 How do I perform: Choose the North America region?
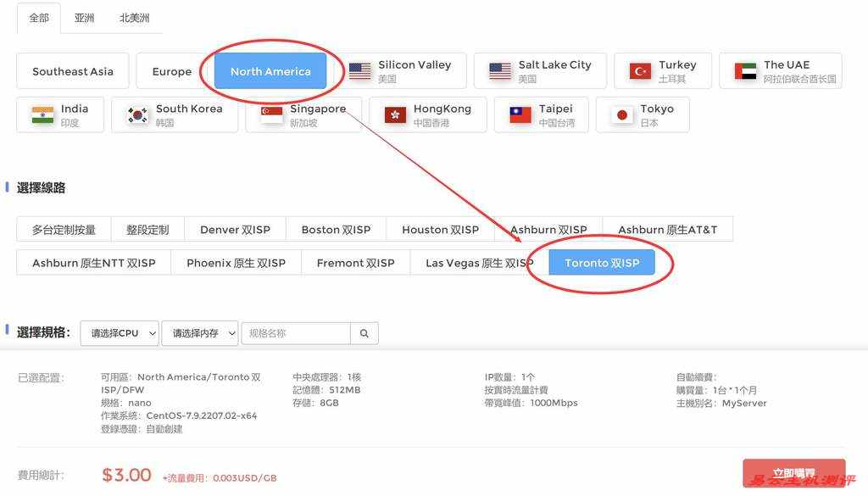tap(270, 71)
